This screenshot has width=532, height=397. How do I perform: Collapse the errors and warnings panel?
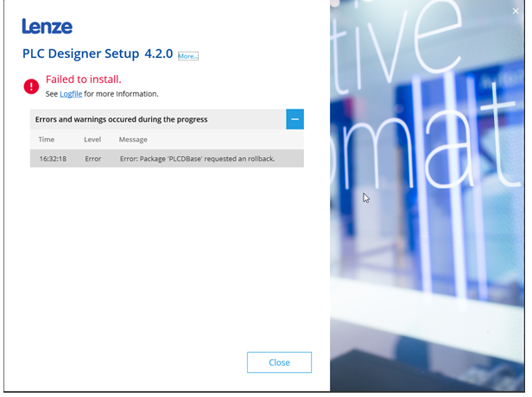coord(294,119)
